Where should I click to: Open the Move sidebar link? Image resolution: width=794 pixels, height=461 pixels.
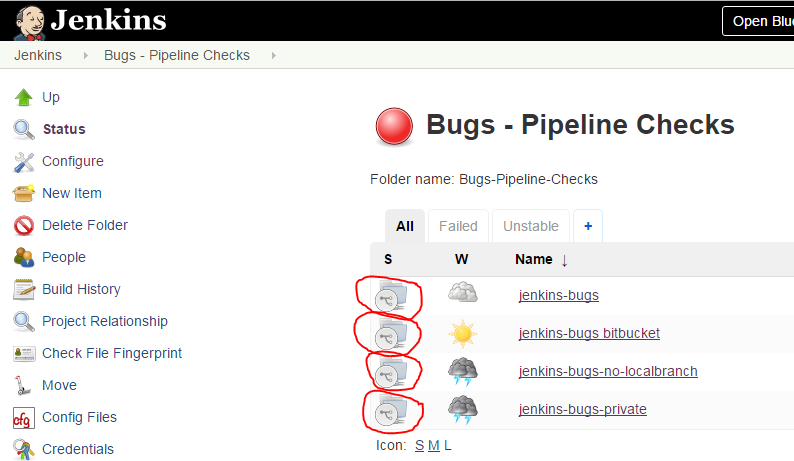pos(59,385)
